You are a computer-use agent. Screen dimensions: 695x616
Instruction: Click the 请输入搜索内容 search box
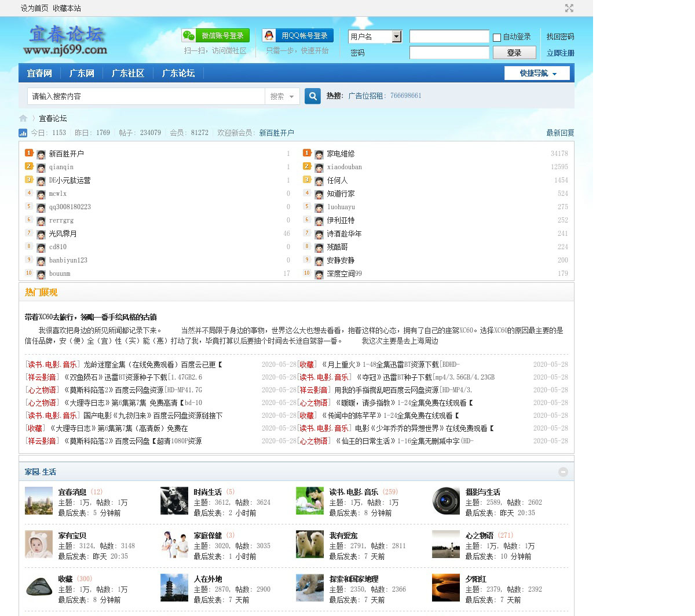(146, 96)
